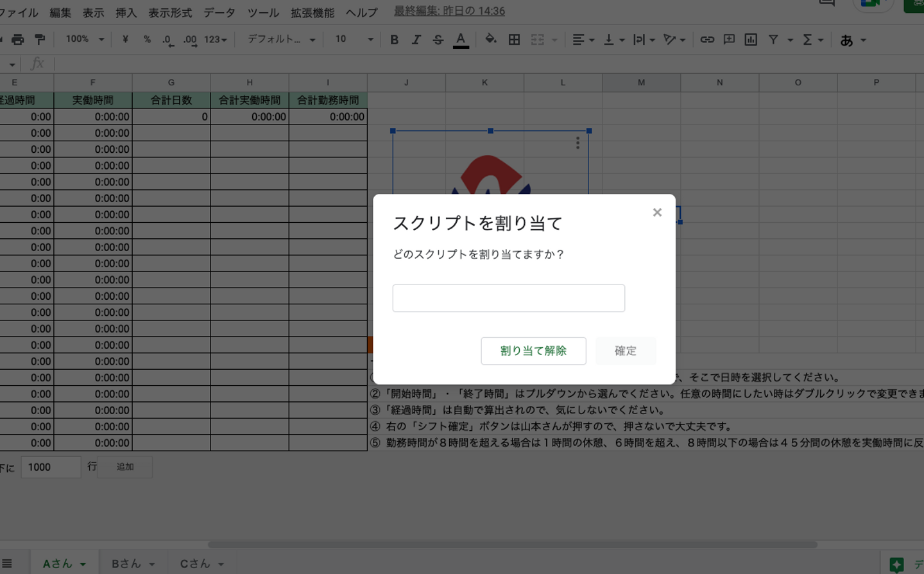Insert a chart using toolbar icon
The width and height of the screenshot is (924, 574).
pos(751,40)
